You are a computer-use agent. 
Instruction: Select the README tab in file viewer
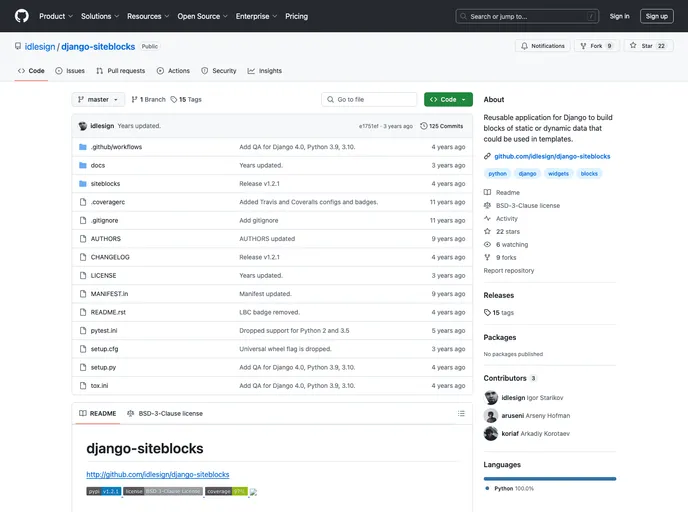[98, 413]
